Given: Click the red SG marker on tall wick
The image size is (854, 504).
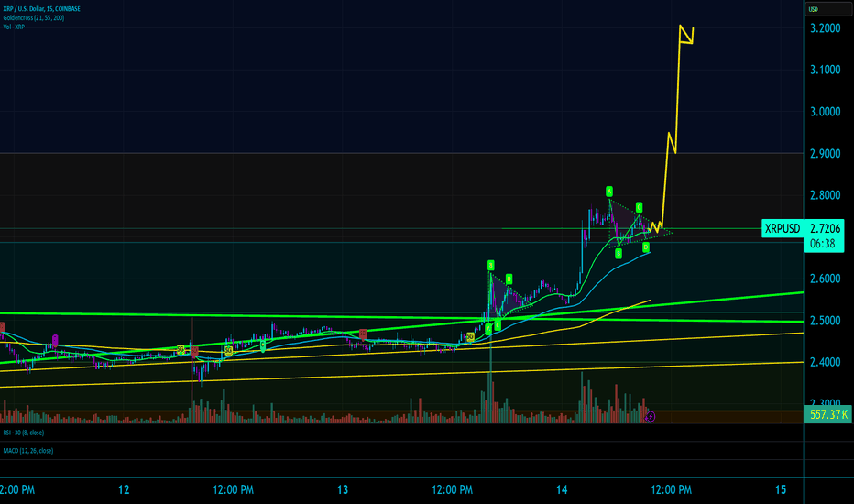Looking at the screenshot, I should [x=194, y=352].
